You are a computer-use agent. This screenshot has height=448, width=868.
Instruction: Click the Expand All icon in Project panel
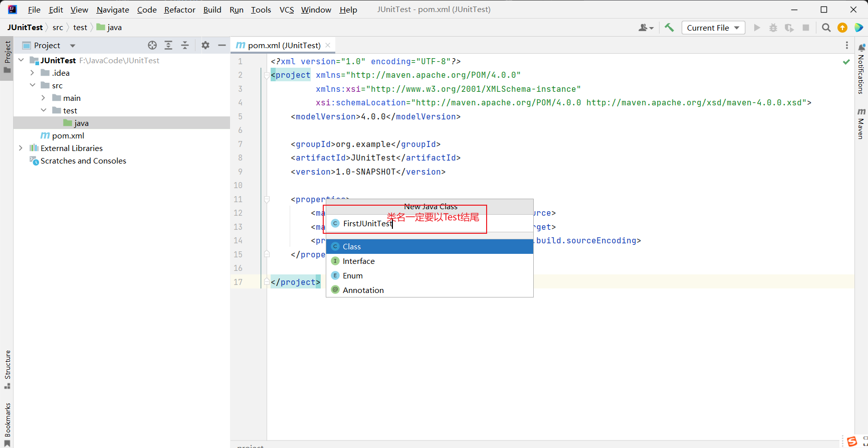[168, 45]
